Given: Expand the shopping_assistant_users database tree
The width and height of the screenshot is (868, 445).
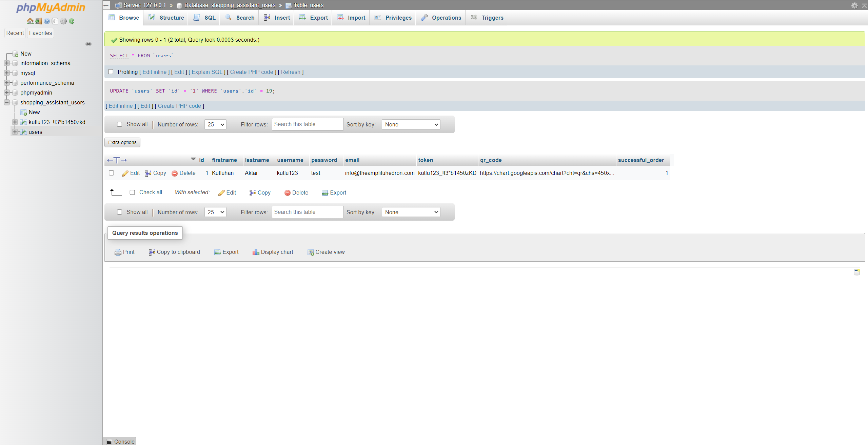Looking at the screenshot, I should point(6,102).
